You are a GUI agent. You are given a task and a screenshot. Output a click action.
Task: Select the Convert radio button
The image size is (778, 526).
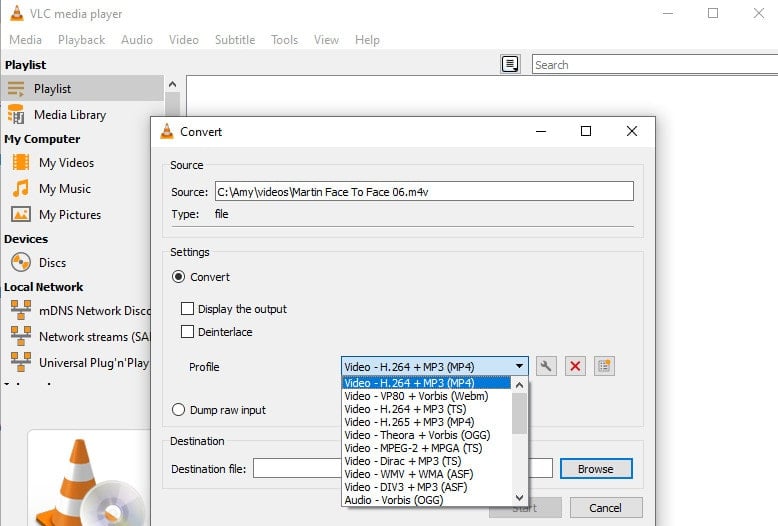(178, 276)
